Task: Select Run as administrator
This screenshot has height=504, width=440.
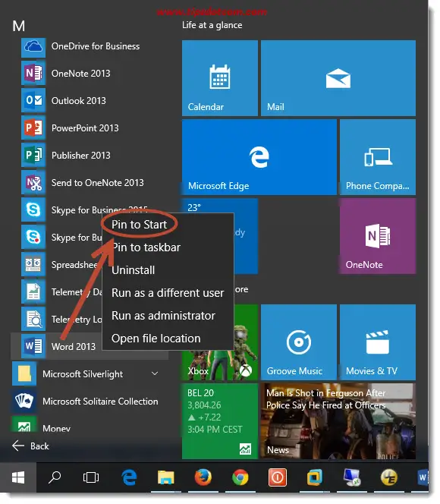Action: point(163,316)
